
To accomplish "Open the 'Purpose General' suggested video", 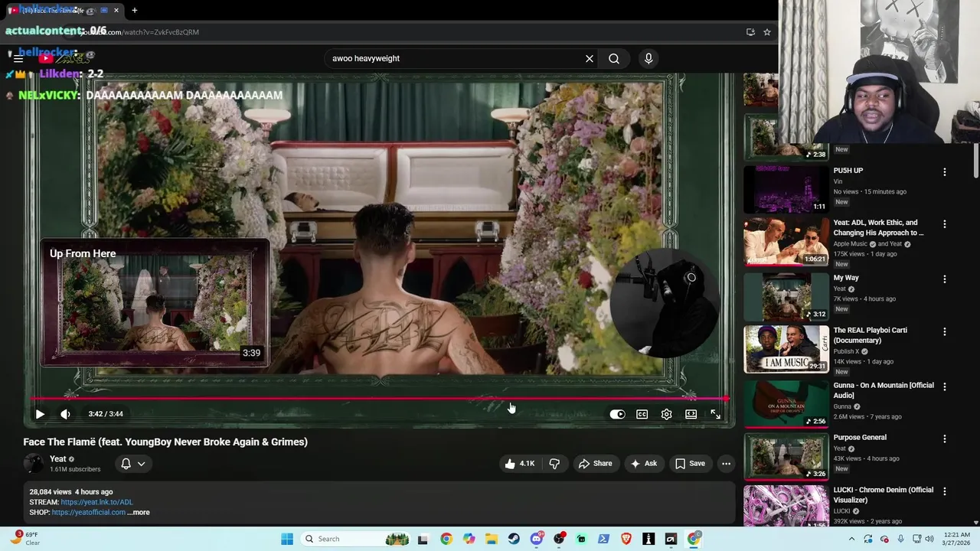I will [x=786, y=456].
